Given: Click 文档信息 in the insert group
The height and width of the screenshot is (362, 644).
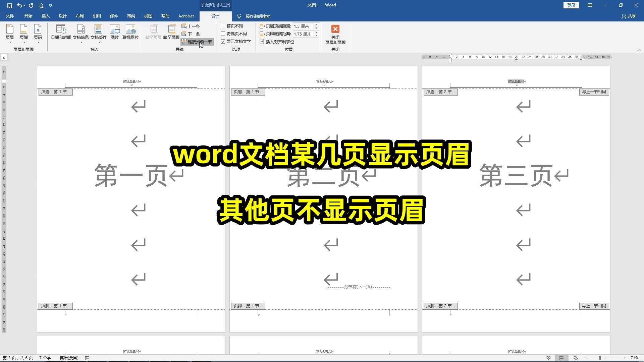Looking at the screenshot, I should click(x=81, y=32).
